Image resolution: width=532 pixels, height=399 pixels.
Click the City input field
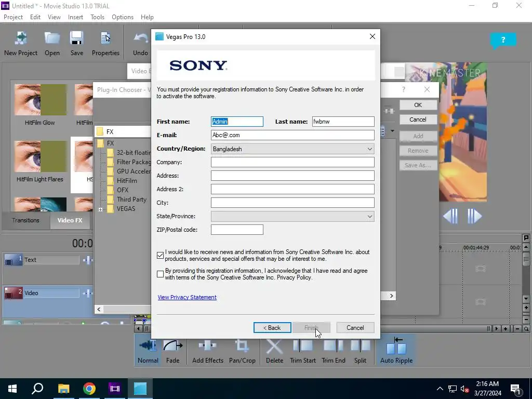pyautogui.click(x=292, y=203)
